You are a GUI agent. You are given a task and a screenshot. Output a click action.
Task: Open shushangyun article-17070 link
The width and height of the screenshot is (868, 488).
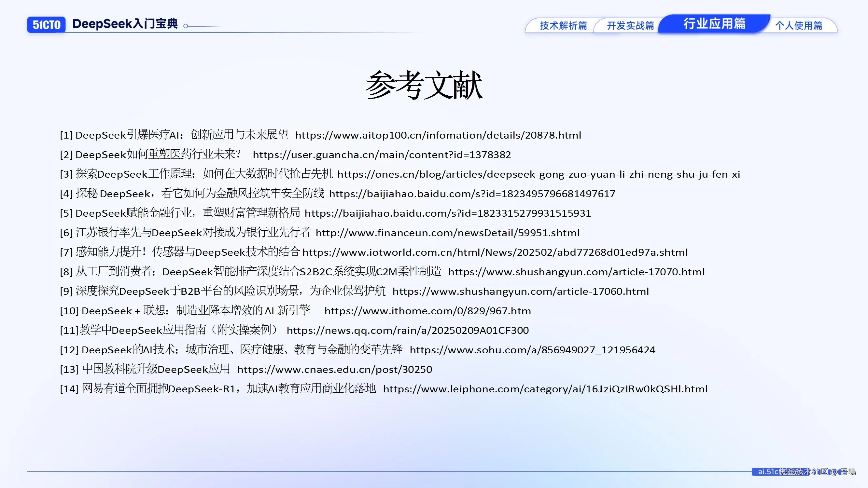[x=576, y=272]
